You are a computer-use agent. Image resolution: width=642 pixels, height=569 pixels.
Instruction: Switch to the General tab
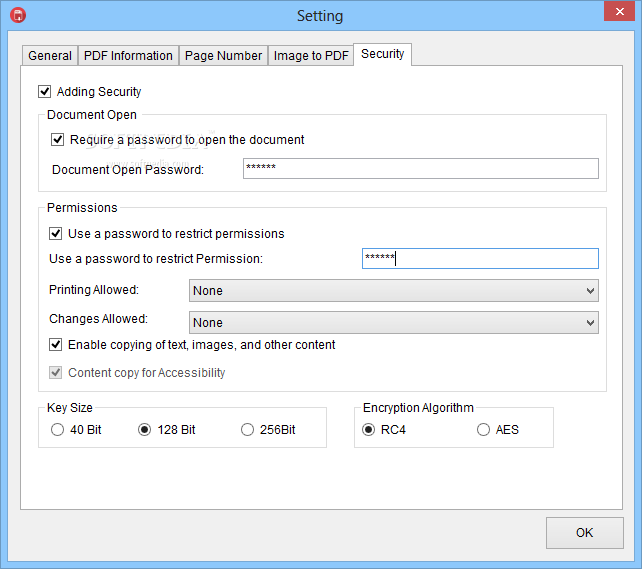[50, 55]
